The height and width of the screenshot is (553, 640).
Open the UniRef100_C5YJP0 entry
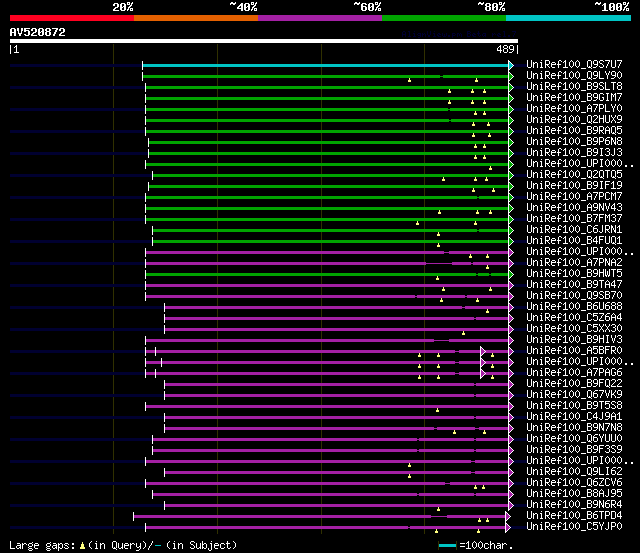(574, 527)
